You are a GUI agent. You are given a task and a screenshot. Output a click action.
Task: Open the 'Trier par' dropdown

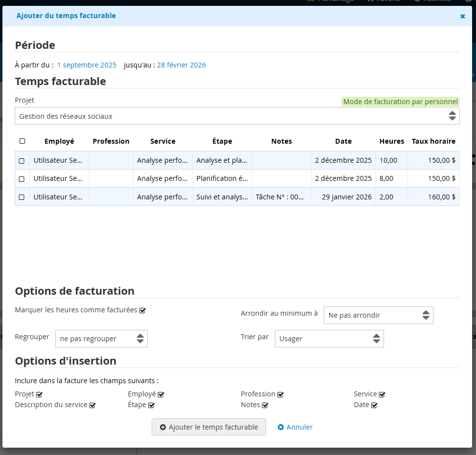(329, 339)
